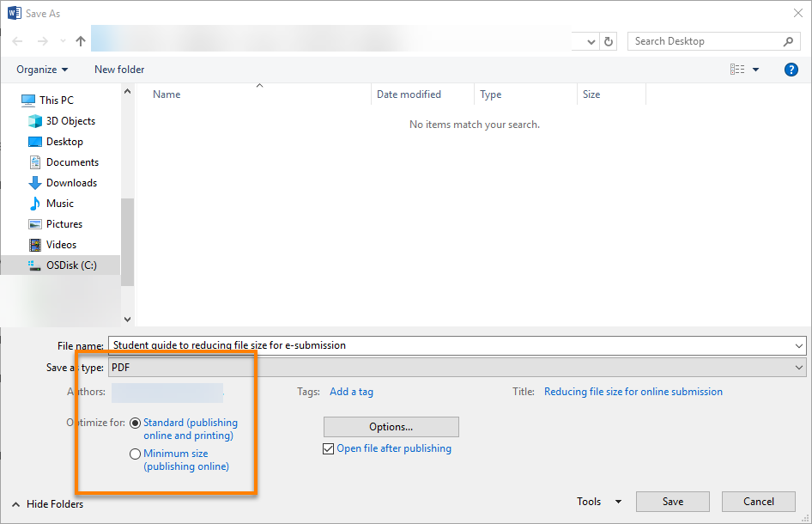Screen dimensions: 812x524
Task: Click the Options... button
Action: [391, 427]
